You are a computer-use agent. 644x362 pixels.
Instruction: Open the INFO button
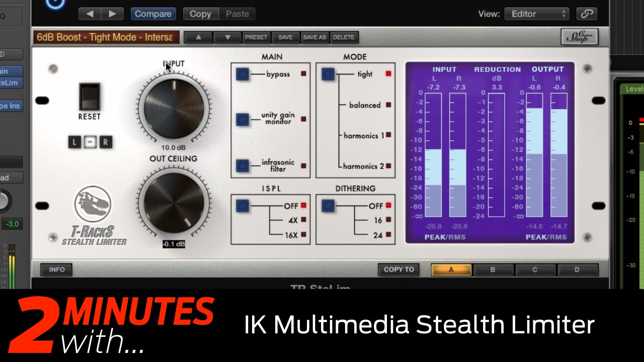(57, 269)
